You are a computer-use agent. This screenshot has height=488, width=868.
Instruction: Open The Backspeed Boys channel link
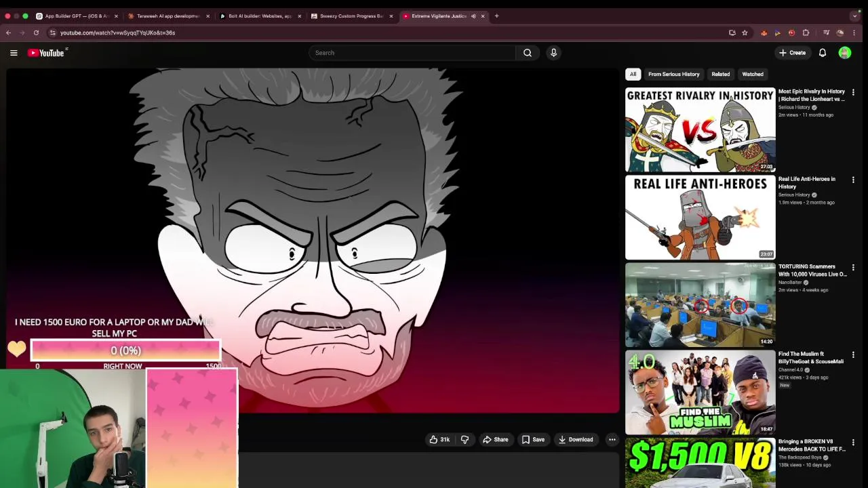(800, 457)
